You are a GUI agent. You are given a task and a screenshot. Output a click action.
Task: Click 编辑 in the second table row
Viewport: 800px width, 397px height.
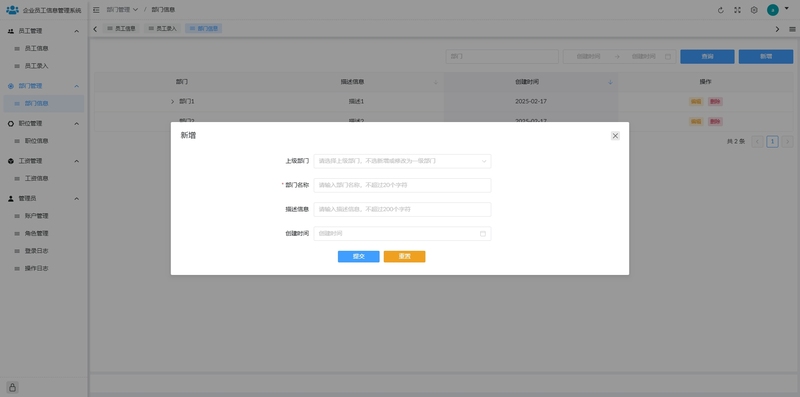point(696,121)
